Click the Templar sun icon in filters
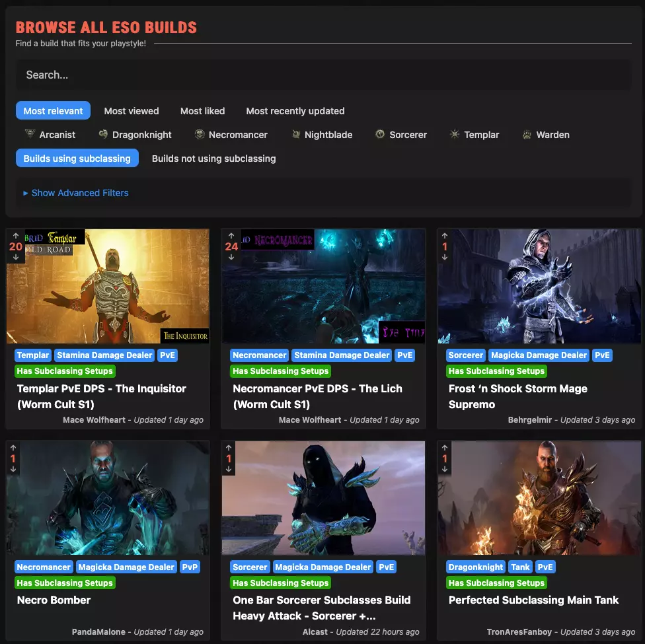The image size is (645, 644). pyautogui.click(x=455, y=134)
